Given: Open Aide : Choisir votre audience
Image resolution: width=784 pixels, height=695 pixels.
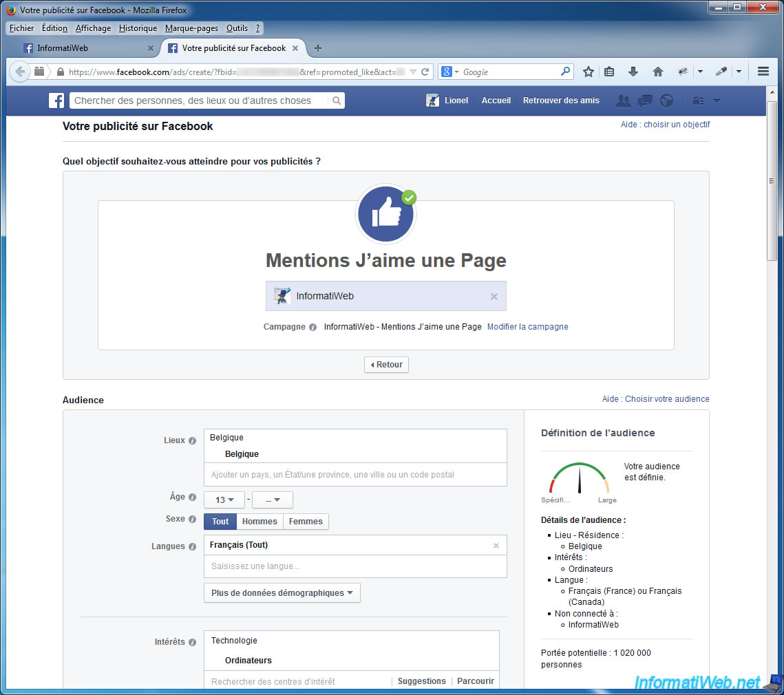Looking at the screenshot, I should tap(655, 399).
